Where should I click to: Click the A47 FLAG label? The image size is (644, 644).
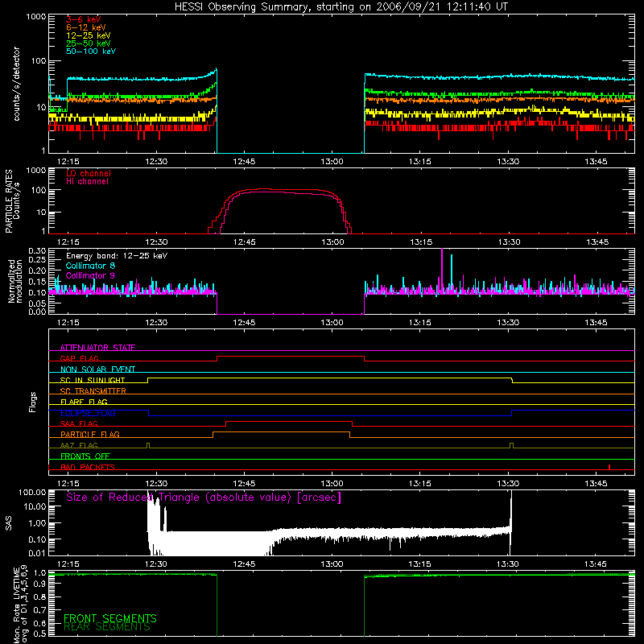(79, 445)
